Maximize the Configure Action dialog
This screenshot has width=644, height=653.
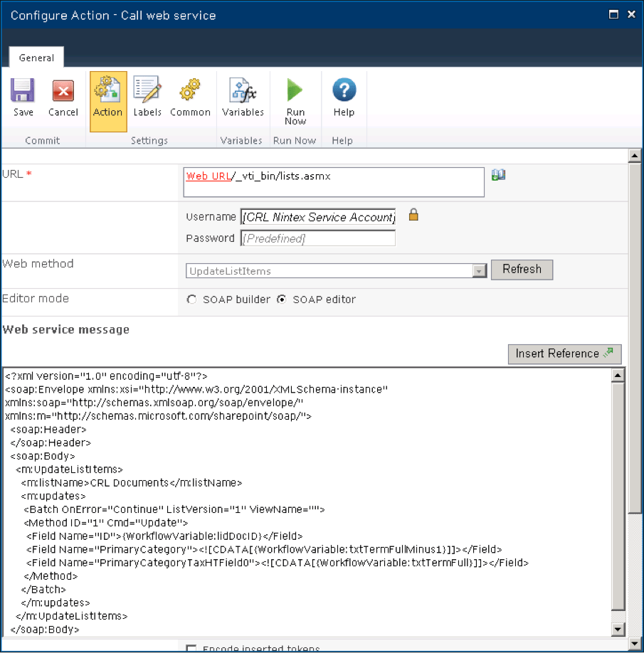(613, 14)
